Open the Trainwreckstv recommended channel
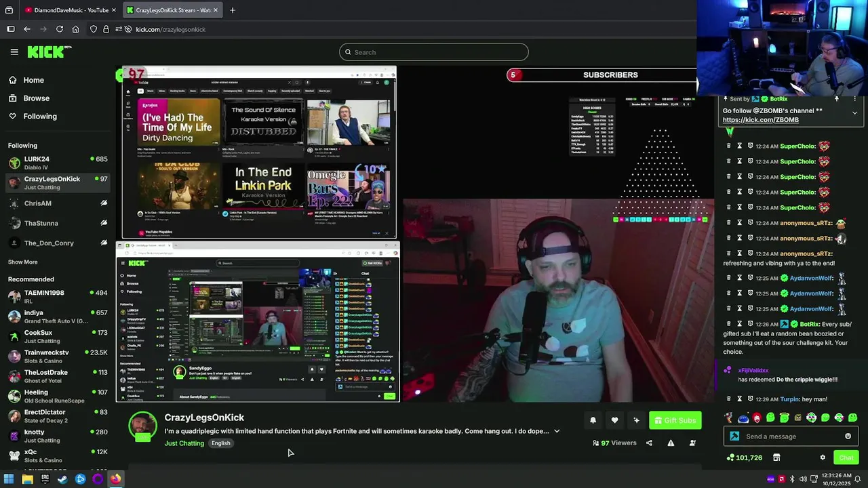The height and width of the screenshot is (488, 868). pyautogui.click(x=58, y=356)
